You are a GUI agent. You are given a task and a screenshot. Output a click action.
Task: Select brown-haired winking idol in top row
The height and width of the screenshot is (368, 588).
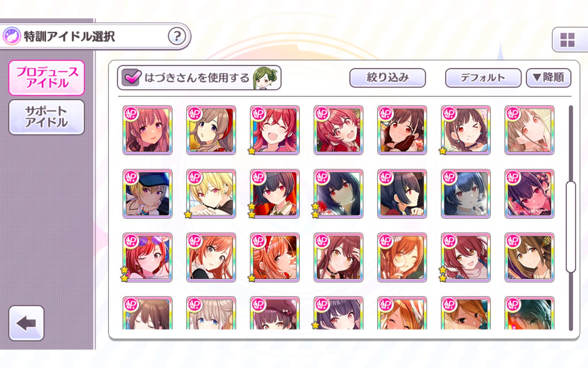pyautogui.click(x=466, y=130)
